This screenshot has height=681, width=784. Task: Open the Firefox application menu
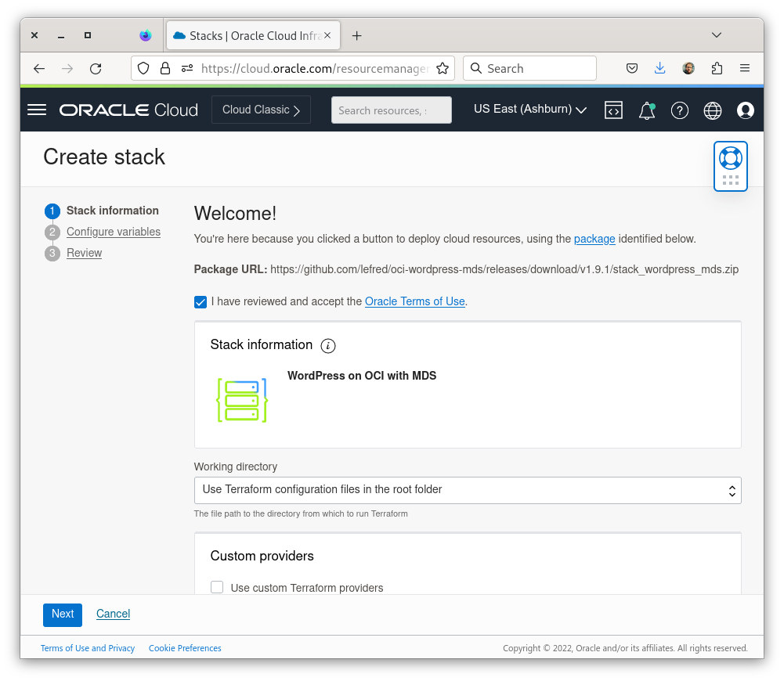click(744, 68)
